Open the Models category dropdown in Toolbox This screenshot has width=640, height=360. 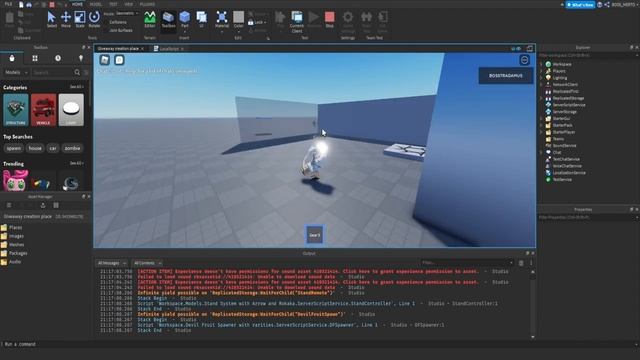pos(16,72)
